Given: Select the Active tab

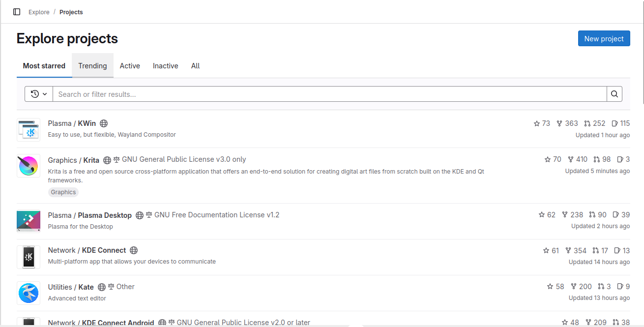Looking at the screenshot, I should (129, 65).
